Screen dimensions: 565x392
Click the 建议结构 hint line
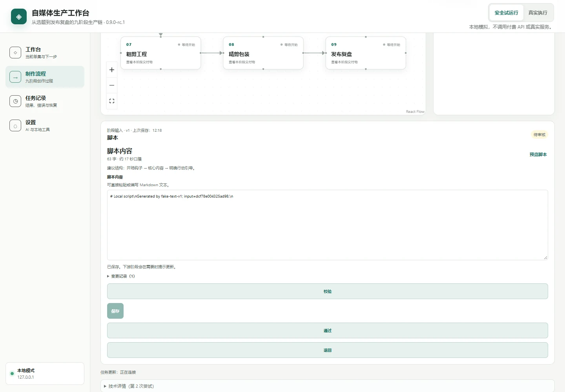click(151, 168)
